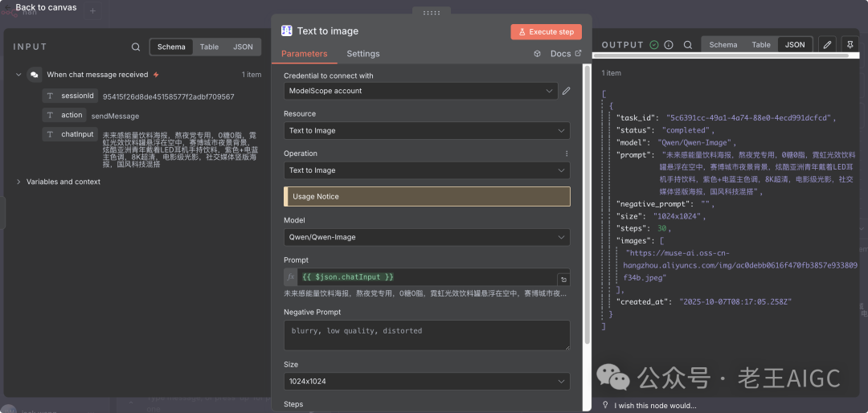The height and width of the screenshot is (413, 868).
Task: Click the Text to image node title
Action: click(x=328, y=31)
